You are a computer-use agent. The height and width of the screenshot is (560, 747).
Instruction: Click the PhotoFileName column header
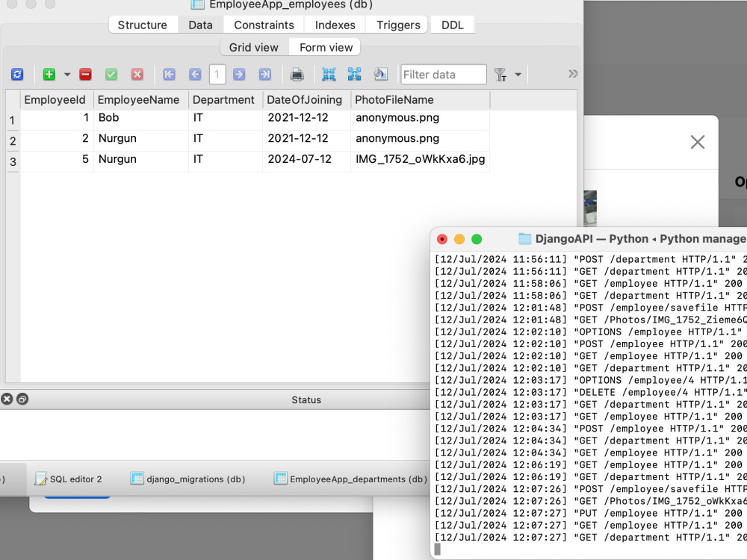coord(420,100)
